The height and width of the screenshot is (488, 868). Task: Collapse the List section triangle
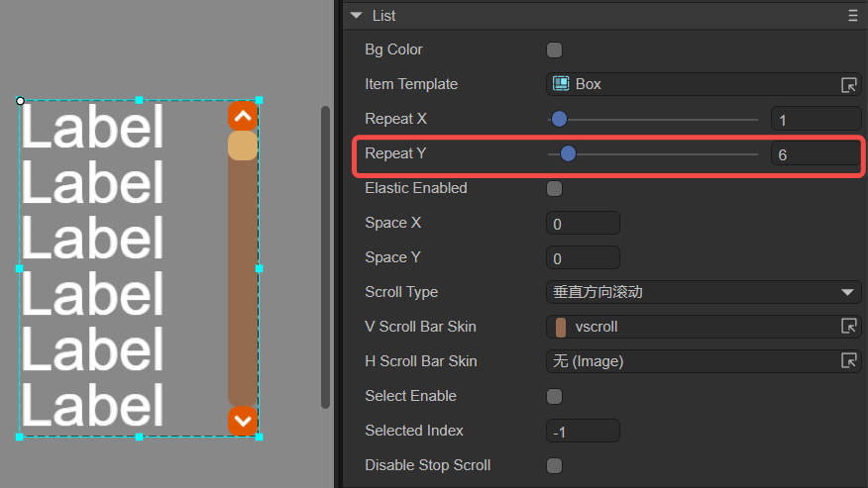click(357, 16)
